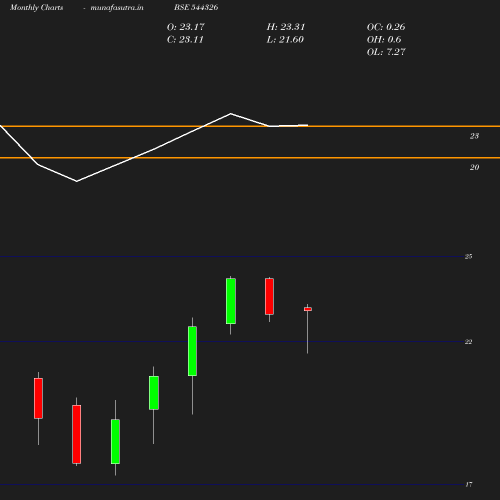The width and height of the screenshot is (500, 500).
Task: Click the peak of the white indicator line
Action: [x=231, y=114]
